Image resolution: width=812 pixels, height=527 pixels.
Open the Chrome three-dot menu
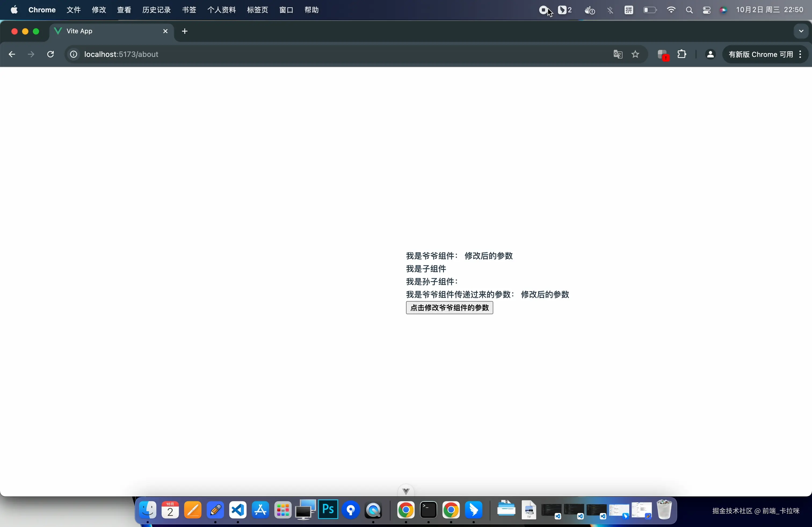pos(800,54)
